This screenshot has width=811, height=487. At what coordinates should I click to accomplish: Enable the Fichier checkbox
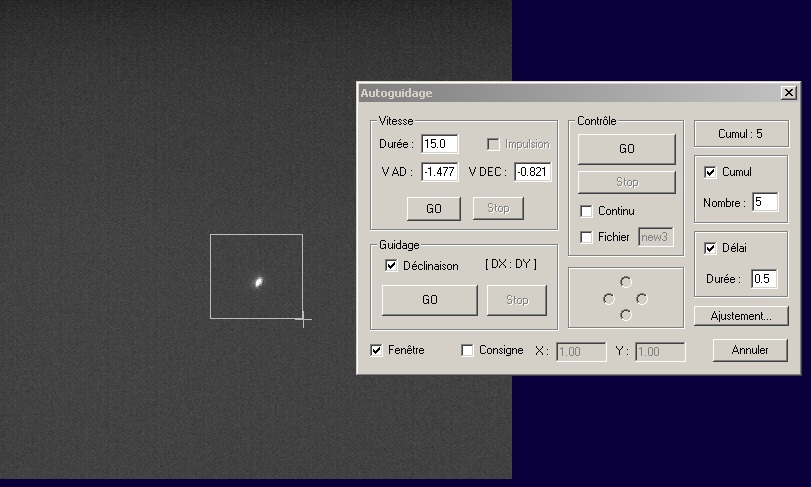(586, 237)
